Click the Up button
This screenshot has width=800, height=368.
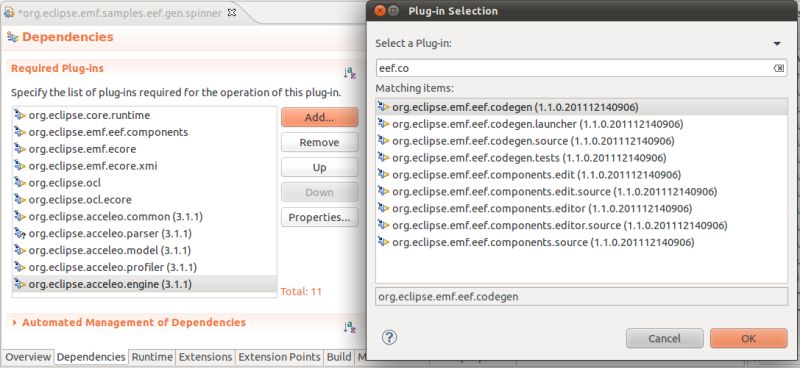coord(319,167)
